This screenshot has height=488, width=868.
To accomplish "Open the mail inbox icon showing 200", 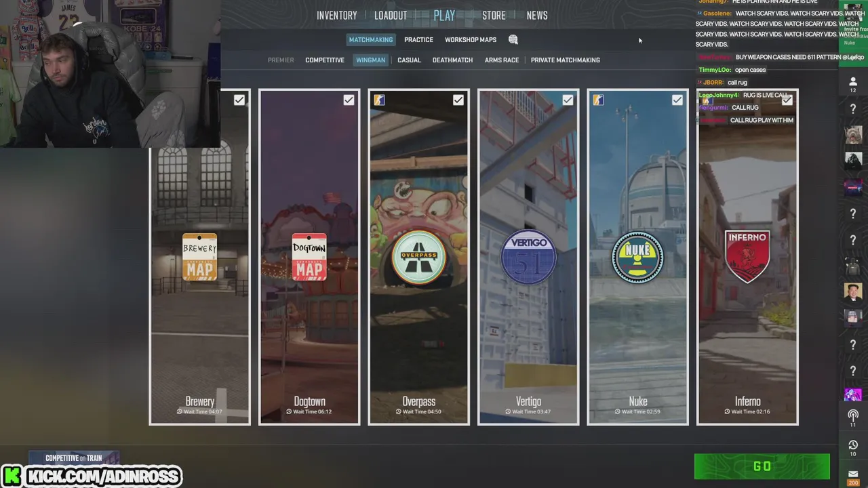I will (853, 476).
